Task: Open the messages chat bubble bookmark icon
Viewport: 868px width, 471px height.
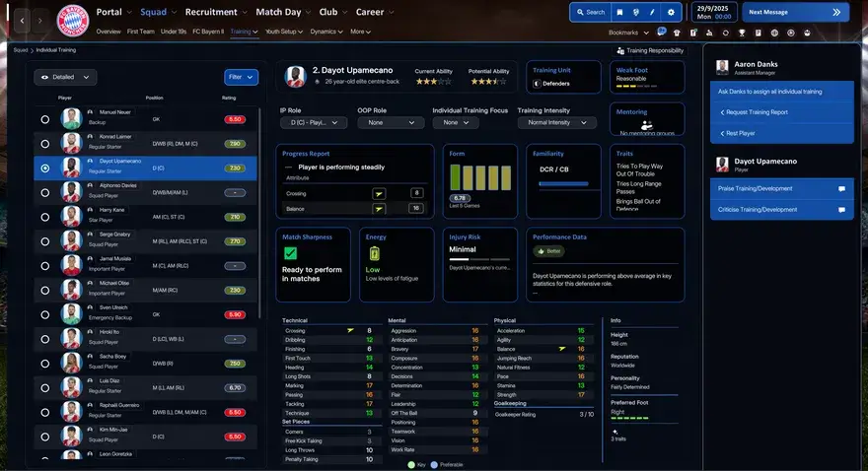Action: point(661,33)
